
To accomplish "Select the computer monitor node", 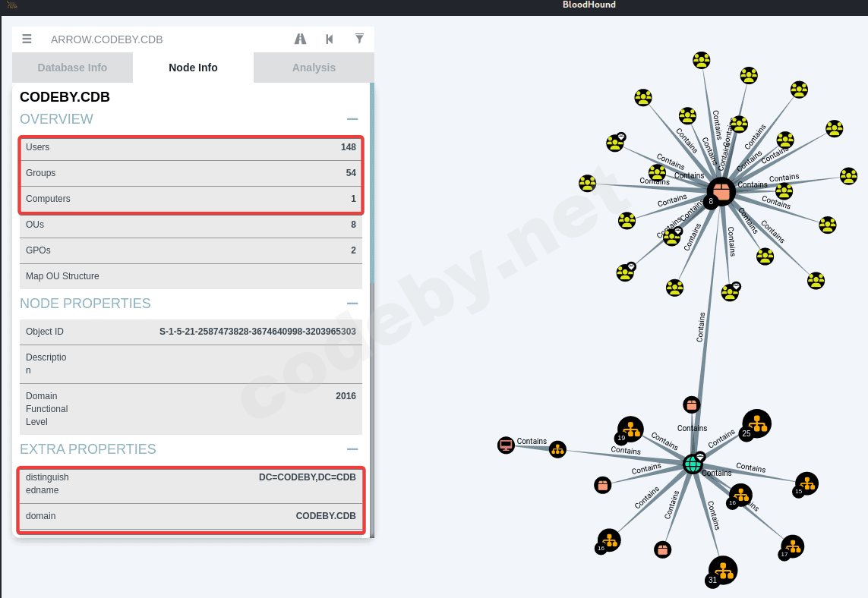I will point(506,445).
